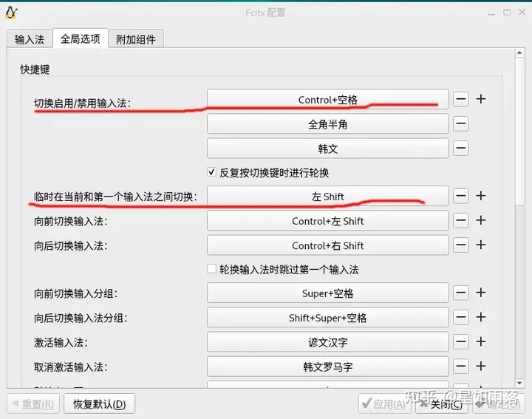Open the 附加组件 tab
The width and height of the screenshot is (532, 419).
136,39
